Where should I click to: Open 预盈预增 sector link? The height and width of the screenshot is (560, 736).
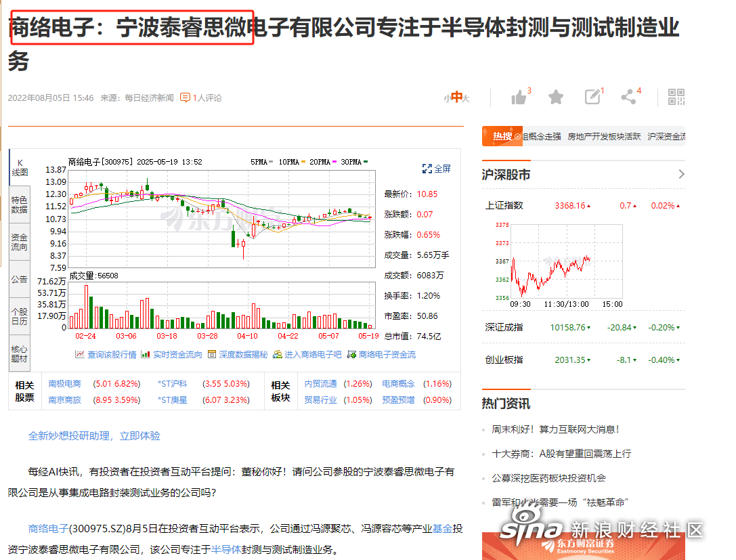point(399,400)
